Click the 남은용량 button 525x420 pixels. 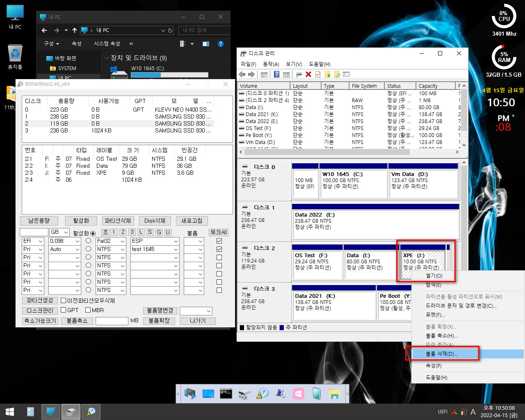tap(39, 221)
